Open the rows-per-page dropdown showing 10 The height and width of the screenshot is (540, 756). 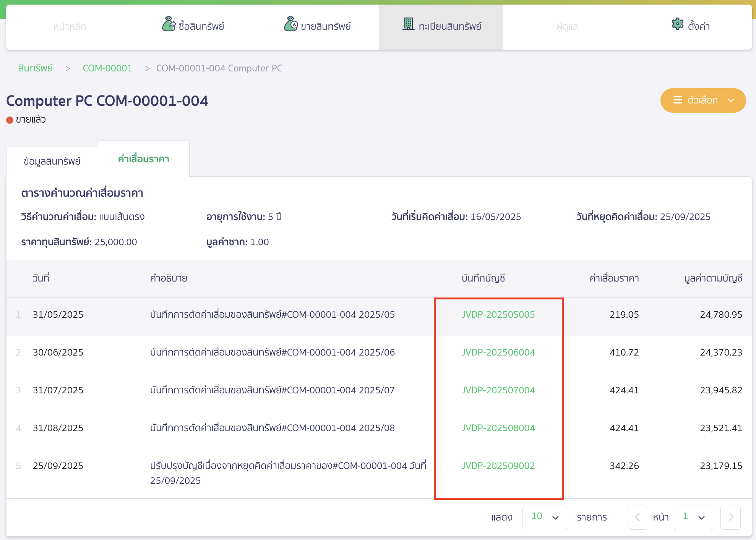click(544, 517)
